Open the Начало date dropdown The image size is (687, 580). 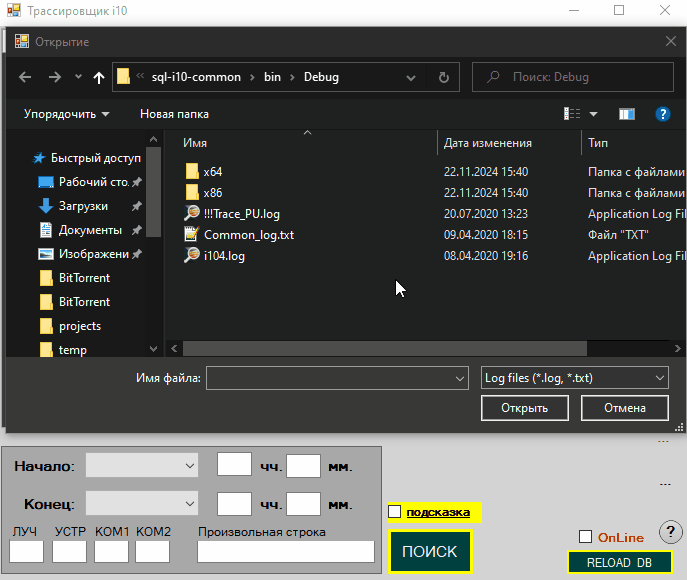[x=142, y=466]
